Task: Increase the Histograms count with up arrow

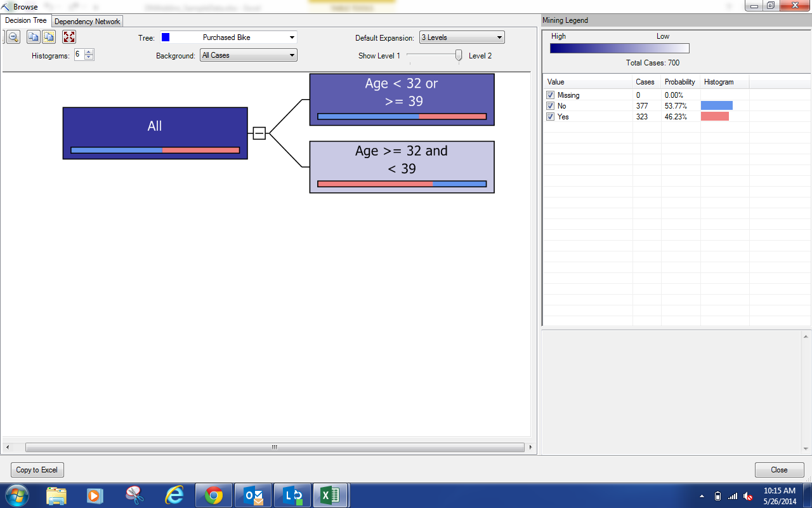Action: coord(89,52)
